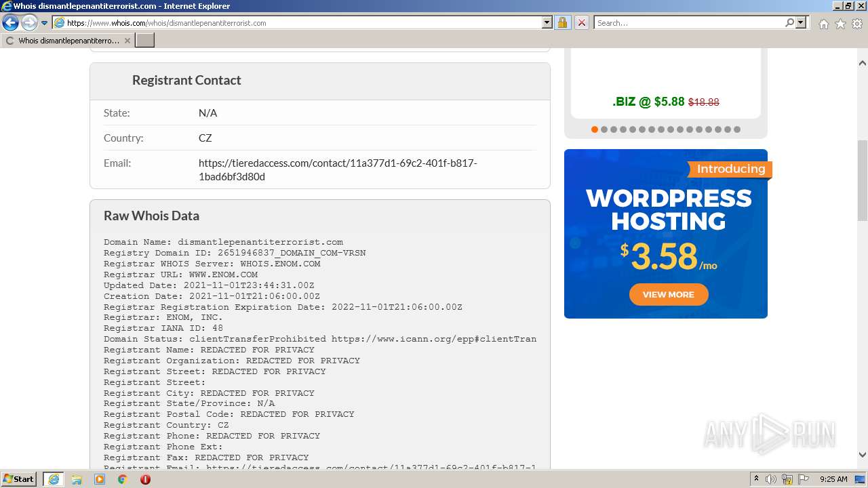Click the WordPress Hosting banner headline
868x488 pixels.
pos(669,209)
